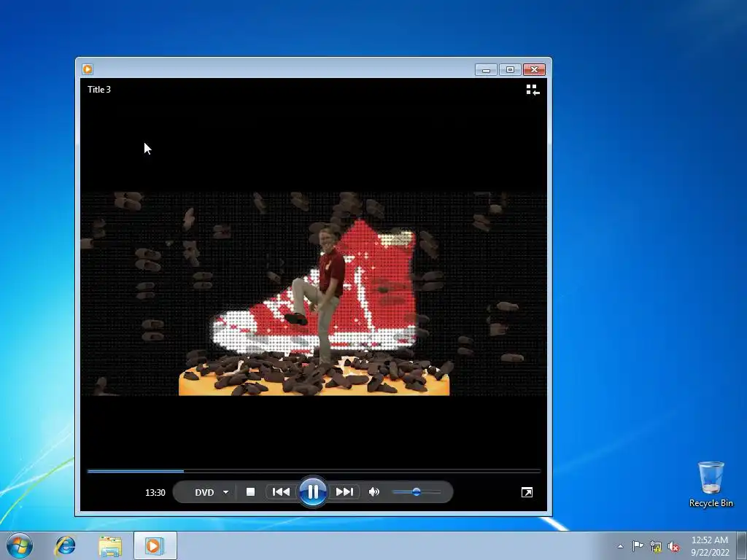Click Media Player taskbar button
This screenshot has height=560, width=747.
(x=155, y=545)
